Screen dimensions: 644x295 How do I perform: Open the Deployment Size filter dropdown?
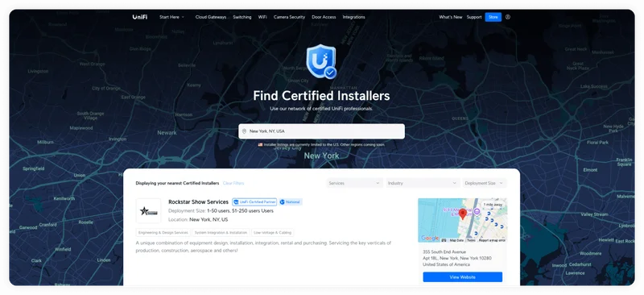(x=485, y=183)
